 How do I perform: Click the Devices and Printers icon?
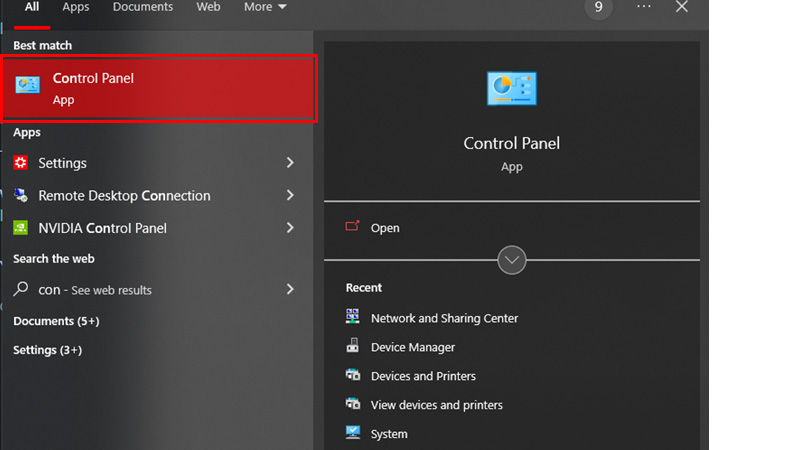pos(353,376)
